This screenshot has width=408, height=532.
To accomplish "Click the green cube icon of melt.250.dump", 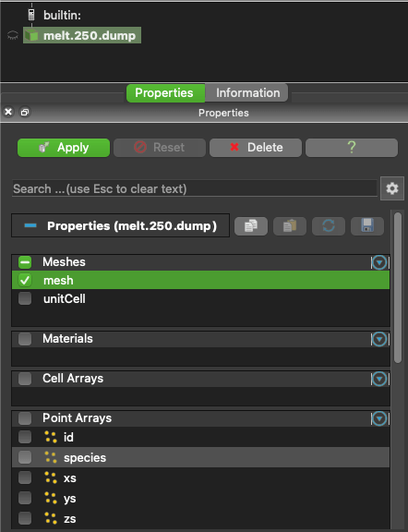I will (x=32, y=35).
